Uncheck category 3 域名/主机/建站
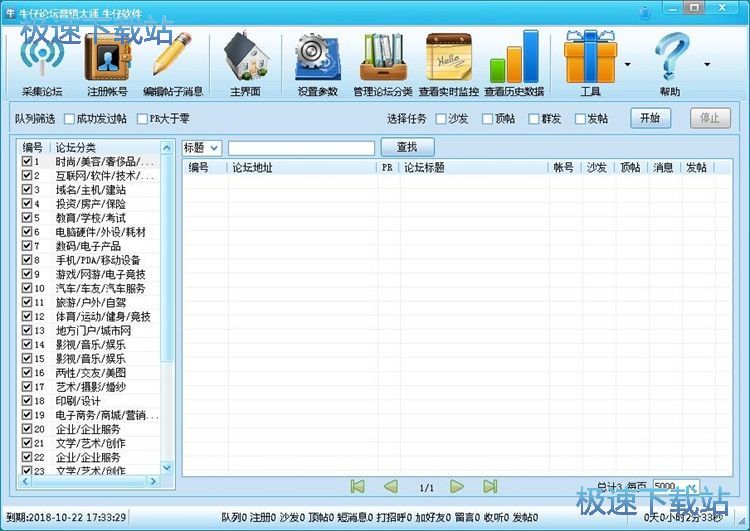 tap(27, 189)
